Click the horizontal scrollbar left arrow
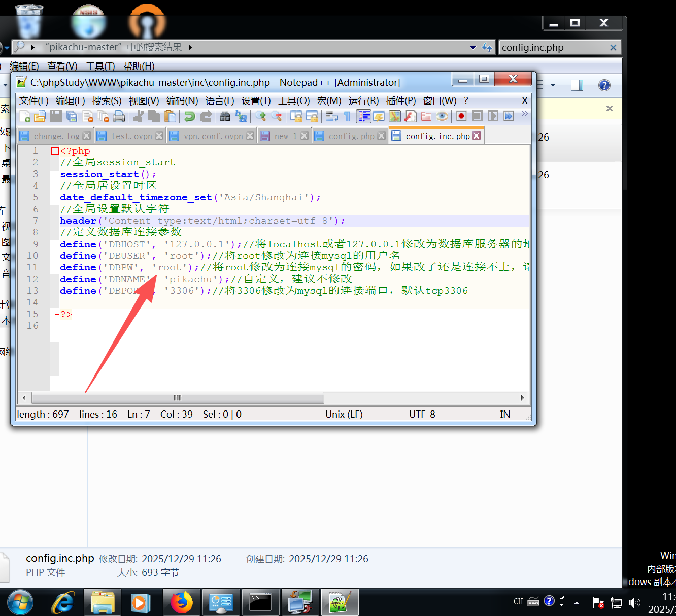 click(x=24, y=398)
